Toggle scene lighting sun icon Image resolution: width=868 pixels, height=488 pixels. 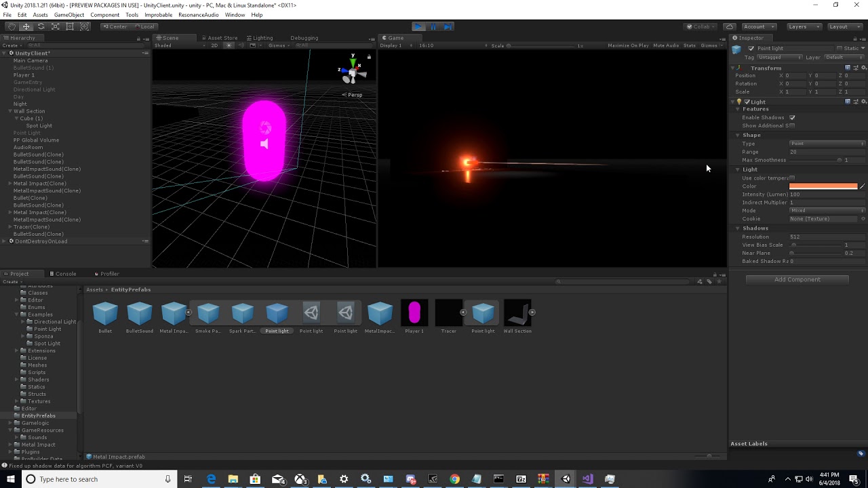click(x=229, y=45)
